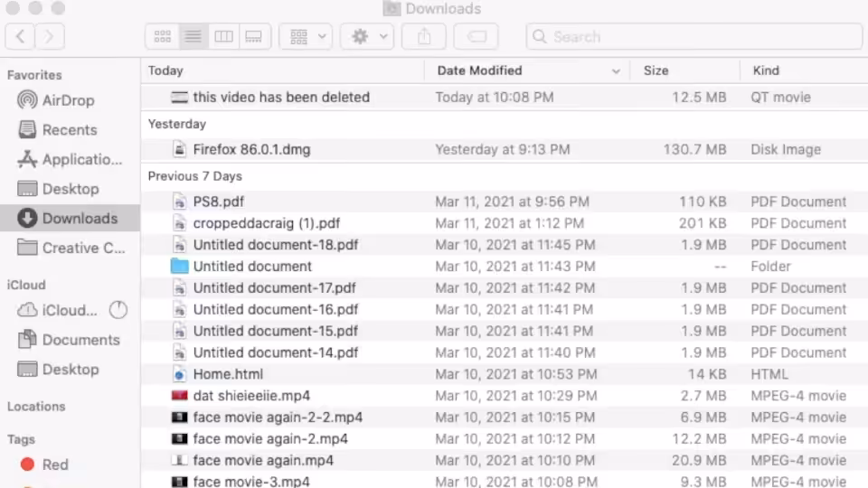Open AirDrop in the sidebar
868x488 pixels.
tap(71, 100)
